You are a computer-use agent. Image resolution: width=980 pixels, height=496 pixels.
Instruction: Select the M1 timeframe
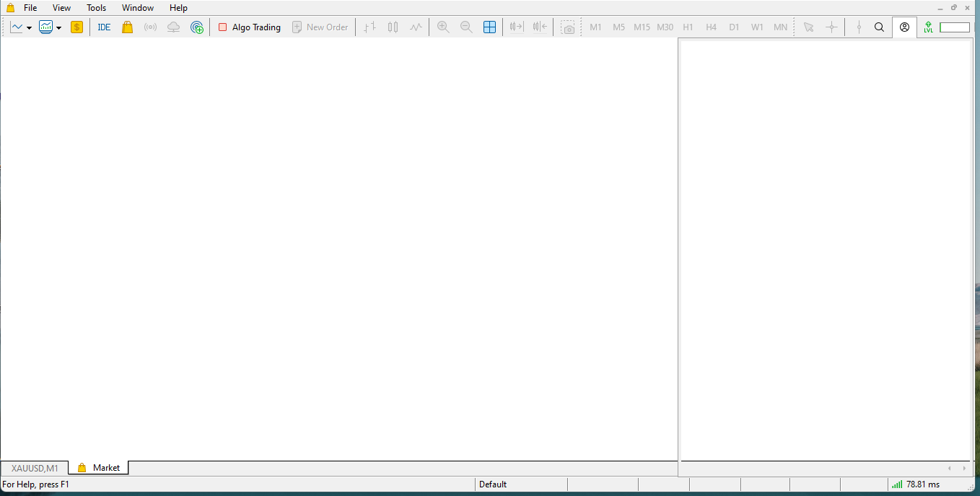point(595,27)
